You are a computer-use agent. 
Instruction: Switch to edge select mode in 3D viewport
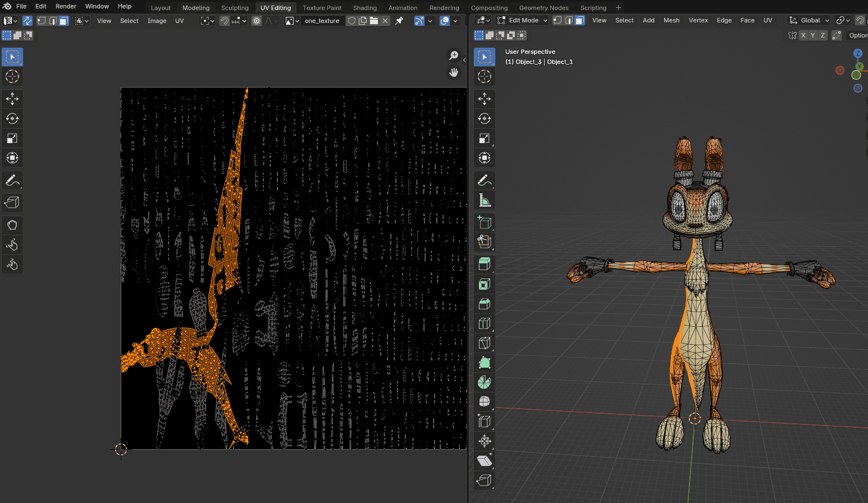click(x=569, y=20)
